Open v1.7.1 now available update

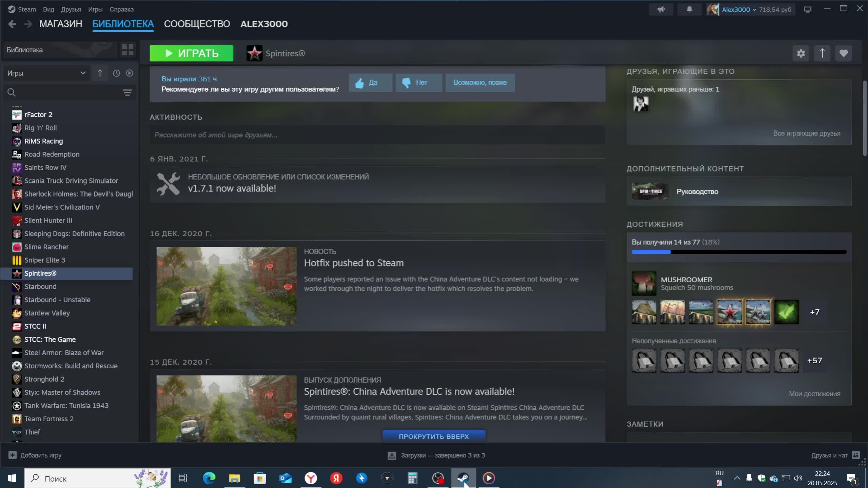pos(377,185)
